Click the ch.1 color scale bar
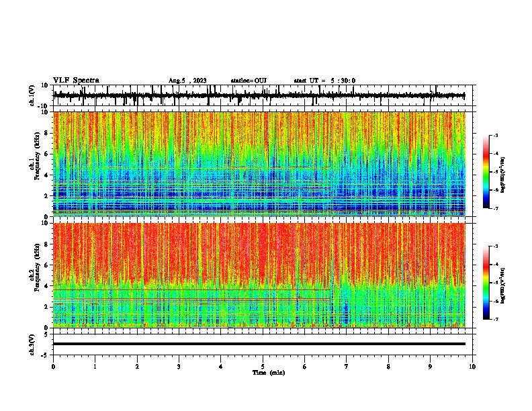Viewport: 532px width, 411px height. pos(486,172)
